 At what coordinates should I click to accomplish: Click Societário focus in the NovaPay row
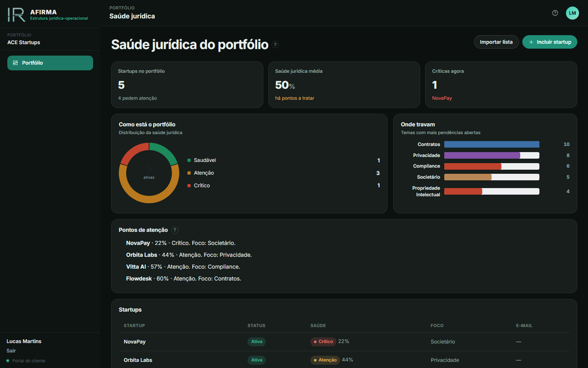click(x=443, y=342)
